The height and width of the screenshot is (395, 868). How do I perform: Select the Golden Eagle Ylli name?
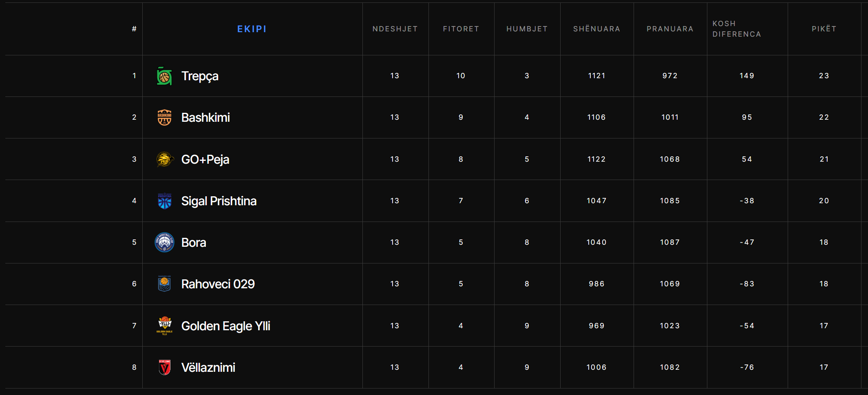click(225, 326)
